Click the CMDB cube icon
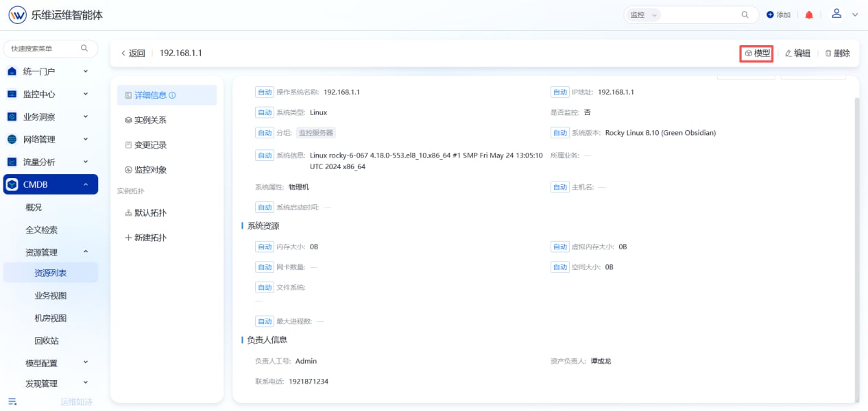Screen dimensions: 868x411 click(x=12, y=184)
